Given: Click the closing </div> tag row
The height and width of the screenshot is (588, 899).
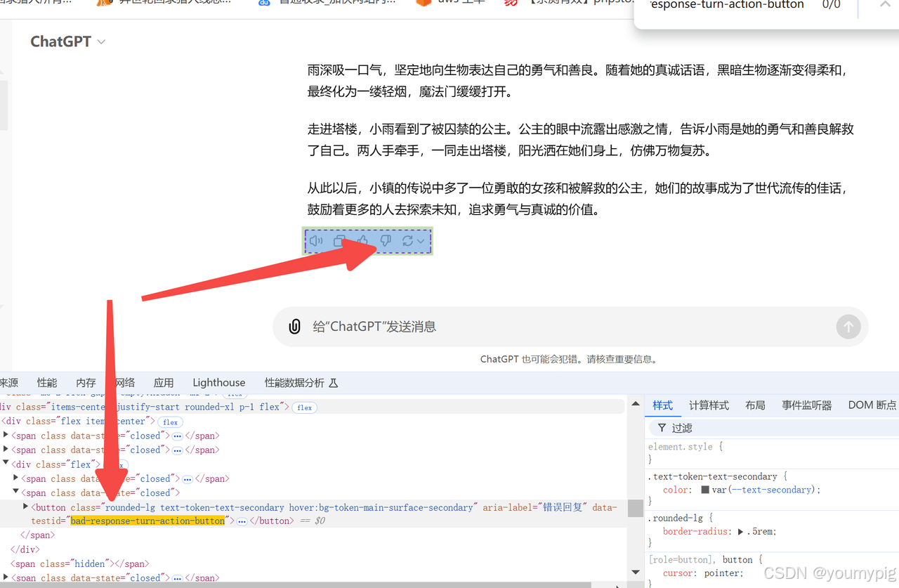Looking at the screenshot, I should [25, 549].
